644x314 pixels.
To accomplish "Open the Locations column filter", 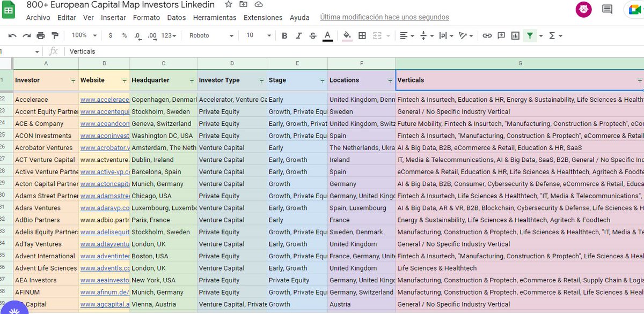I will pos(390,80).
